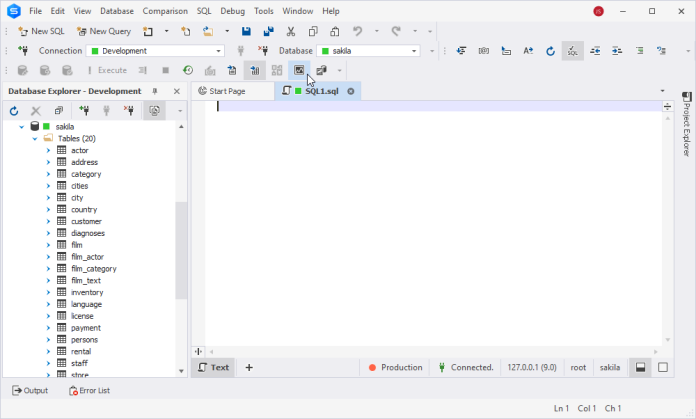Toggle the Query Profiling Mode button

(255, 70)
